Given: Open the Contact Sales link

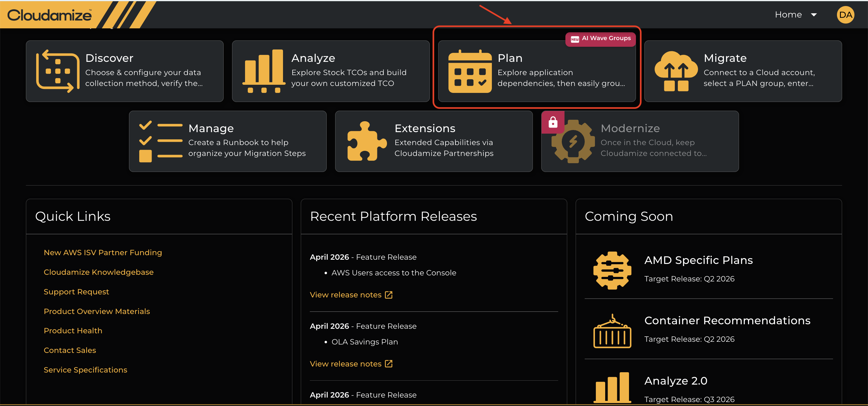Looking at the screenshot, I should 70,350.
